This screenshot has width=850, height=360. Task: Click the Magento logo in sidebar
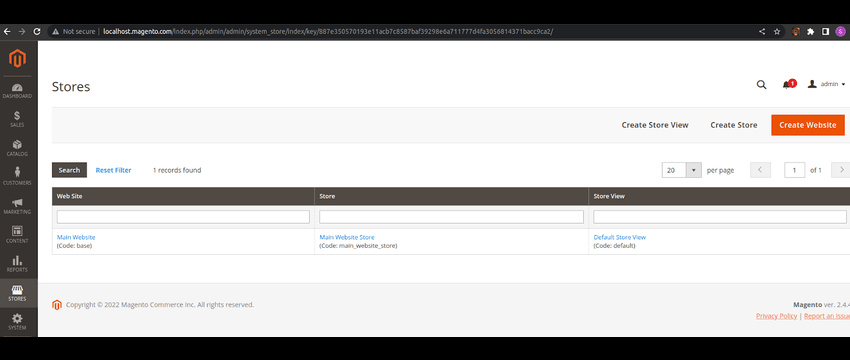point(17,58)
